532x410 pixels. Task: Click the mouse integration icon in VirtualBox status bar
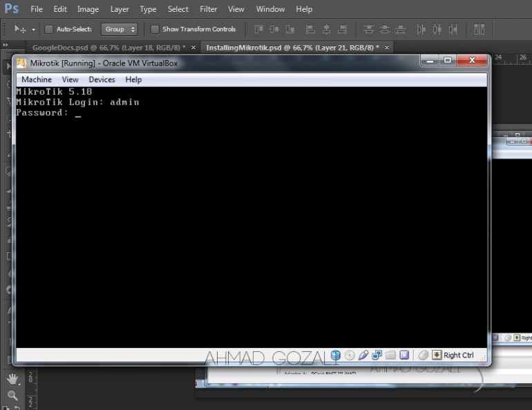pyautogui.click(x=424, y=355)
